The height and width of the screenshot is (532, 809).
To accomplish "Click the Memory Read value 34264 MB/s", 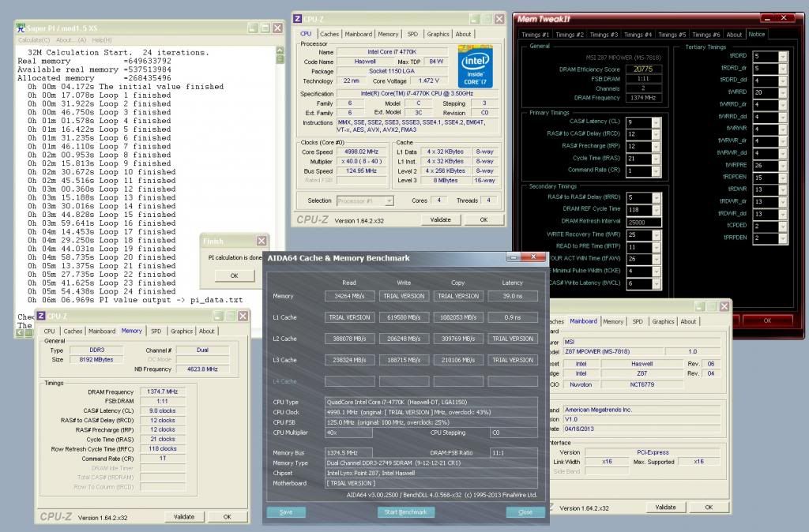I will (349, 296).
